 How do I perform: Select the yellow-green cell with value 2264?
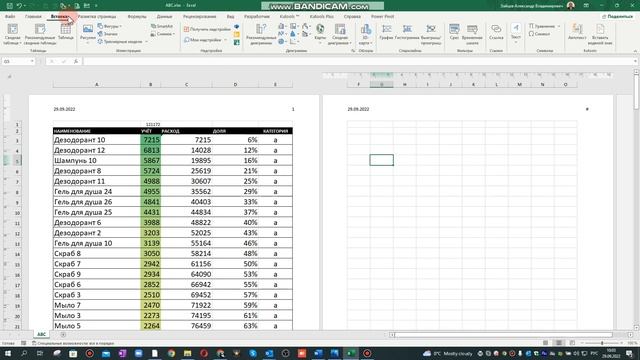(x=151, y=326)
